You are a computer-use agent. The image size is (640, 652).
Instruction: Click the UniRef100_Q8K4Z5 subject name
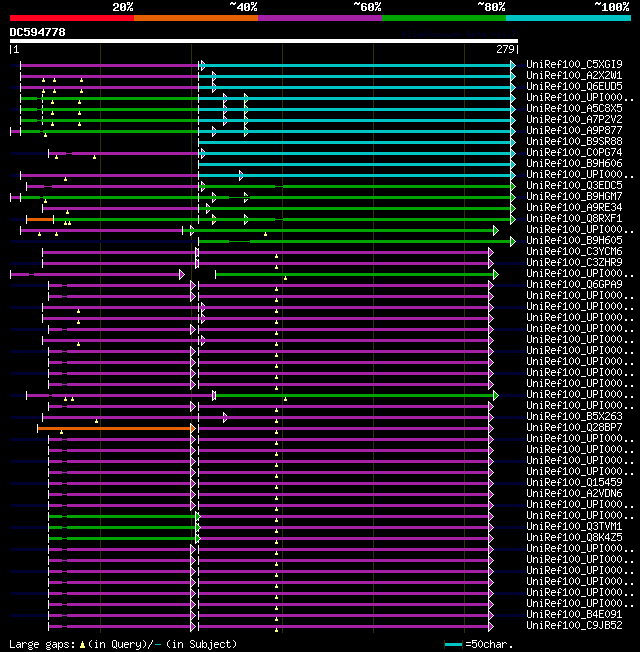coord(574,538)
